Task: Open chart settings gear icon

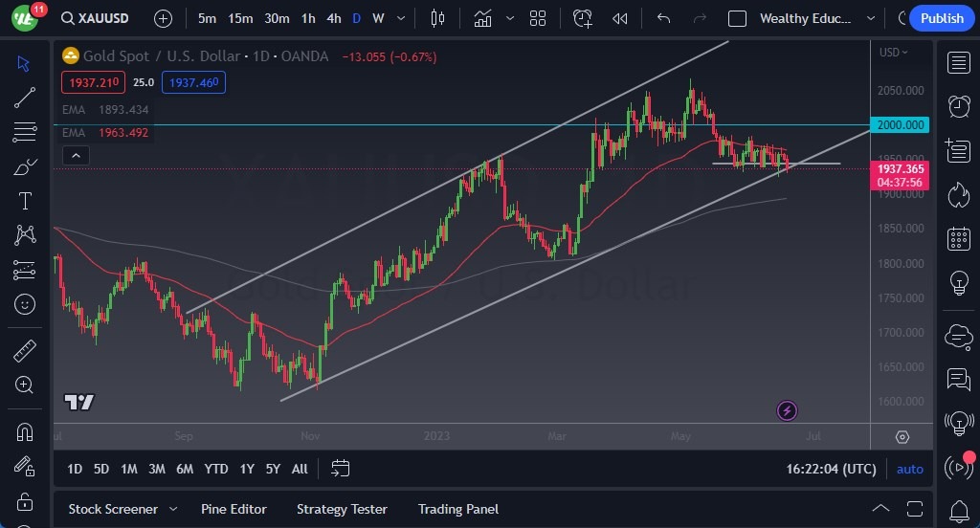Action: click(x=902, y=437)
